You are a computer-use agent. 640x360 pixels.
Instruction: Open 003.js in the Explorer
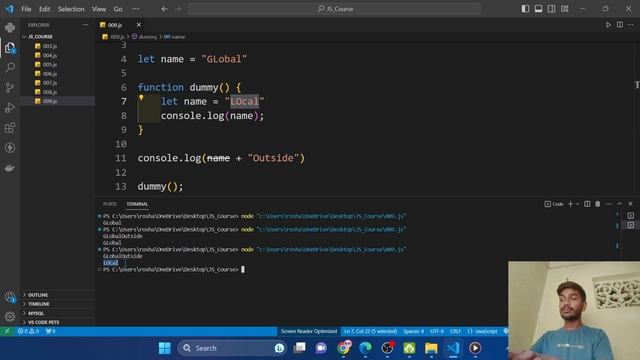pyautogui.click(x=58, y=46)
